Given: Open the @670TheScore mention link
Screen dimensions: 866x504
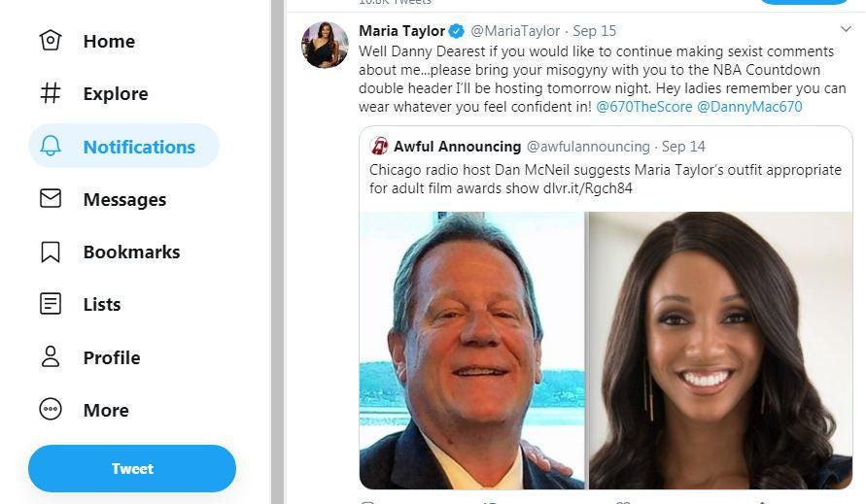Looking at the screenshot, I should tap(643, 107).
